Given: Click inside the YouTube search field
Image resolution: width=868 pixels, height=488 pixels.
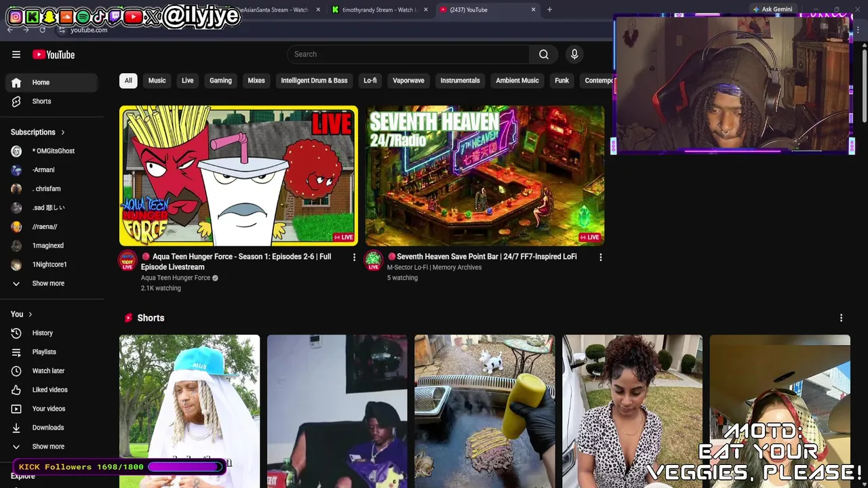Looking at the screenshot, I should (x=408, y=54).
